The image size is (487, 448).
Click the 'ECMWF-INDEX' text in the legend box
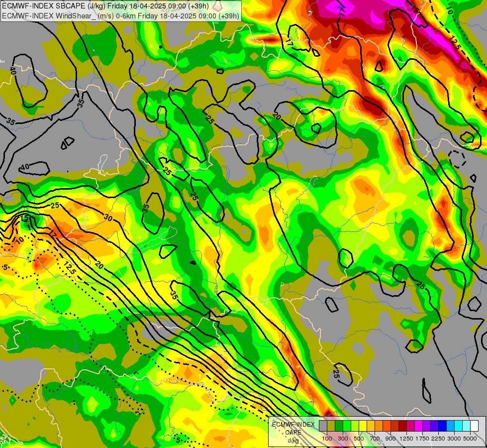tap(293, 425)
